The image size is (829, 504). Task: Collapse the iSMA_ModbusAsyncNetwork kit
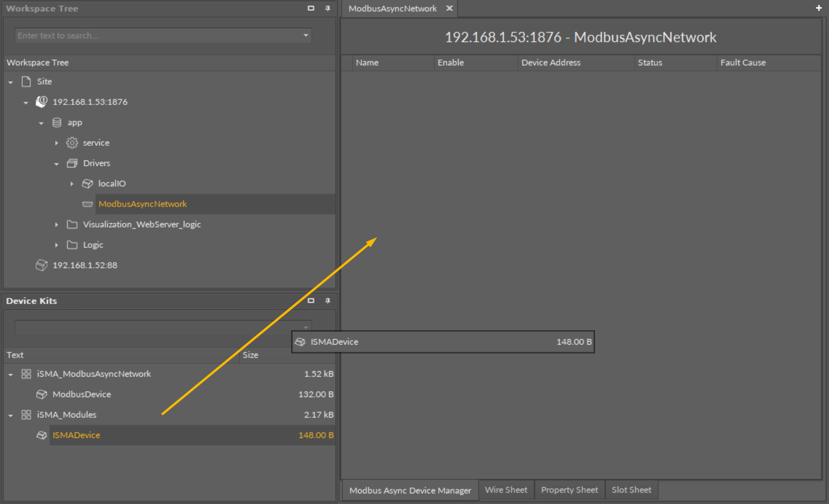click(x=11, y=374)
